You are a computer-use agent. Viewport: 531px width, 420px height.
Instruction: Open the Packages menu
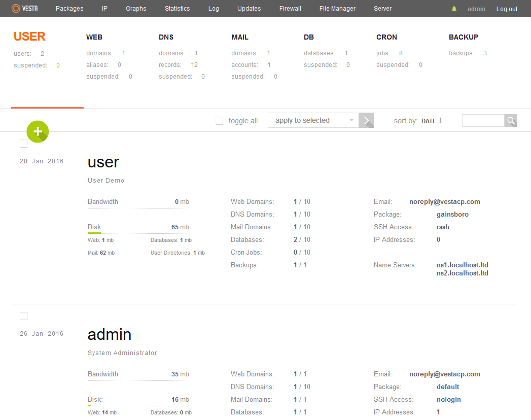pyautogui.click(x=69, y=9)
